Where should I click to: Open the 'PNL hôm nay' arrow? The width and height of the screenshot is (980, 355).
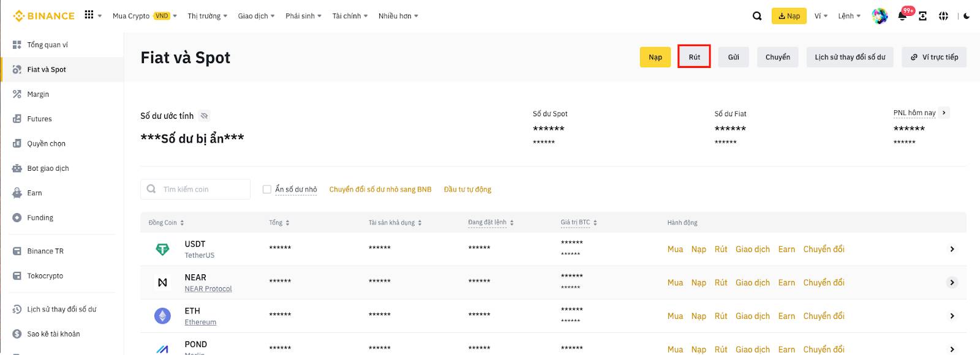pyautogui.click(x=944, y=113)
